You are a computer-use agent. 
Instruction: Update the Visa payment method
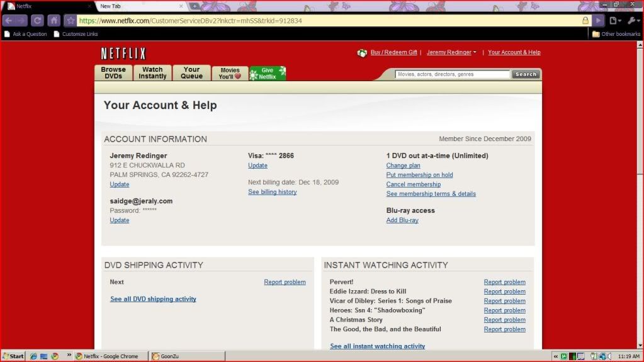click(x=257, y=165)
